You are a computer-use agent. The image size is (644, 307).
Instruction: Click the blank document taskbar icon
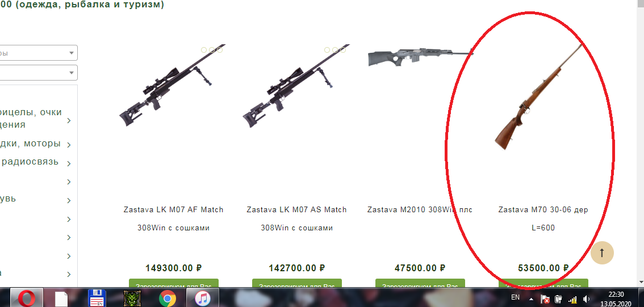point(61,298)
